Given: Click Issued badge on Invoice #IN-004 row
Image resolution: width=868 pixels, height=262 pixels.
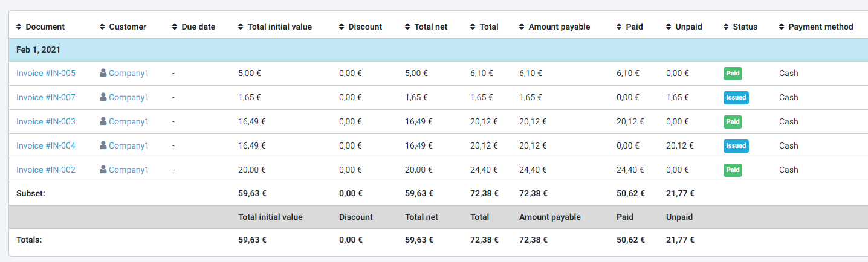Looking at the screenshot, I should 736,146.
